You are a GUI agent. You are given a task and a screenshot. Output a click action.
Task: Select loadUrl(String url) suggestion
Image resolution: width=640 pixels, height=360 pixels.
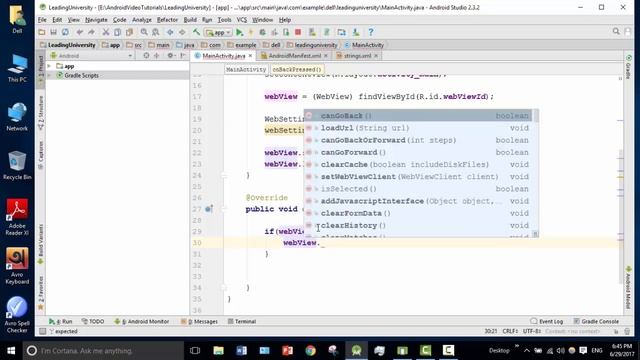click(418, 128)
